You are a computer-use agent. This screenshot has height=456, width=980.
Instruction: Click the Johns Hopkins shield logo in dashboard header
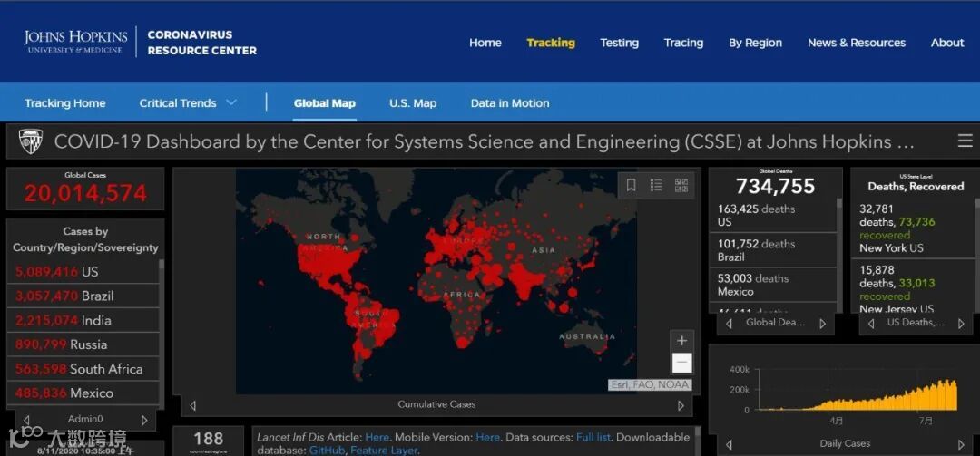pyautogui.click(x=30, y=141)
